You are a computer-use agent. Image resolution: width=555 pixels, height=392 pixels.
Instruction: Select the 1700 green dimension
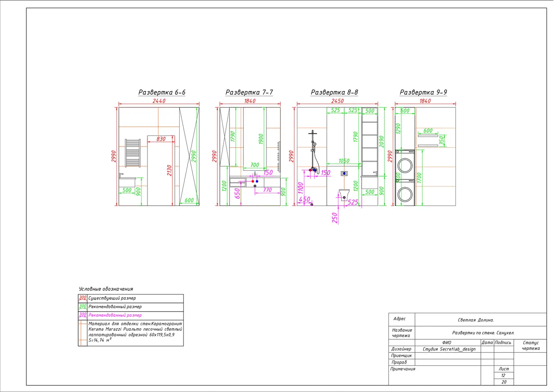click(419, 178)
